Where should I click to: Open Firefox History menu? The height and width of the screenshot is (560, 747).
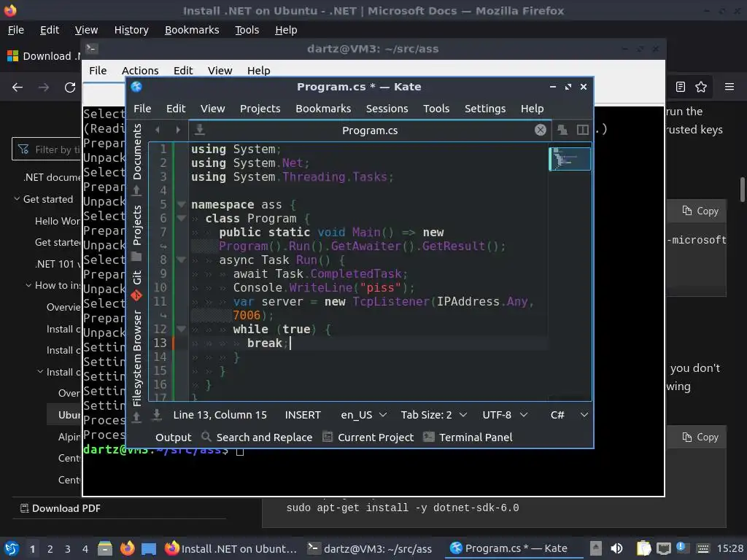[x=131, y=30]
